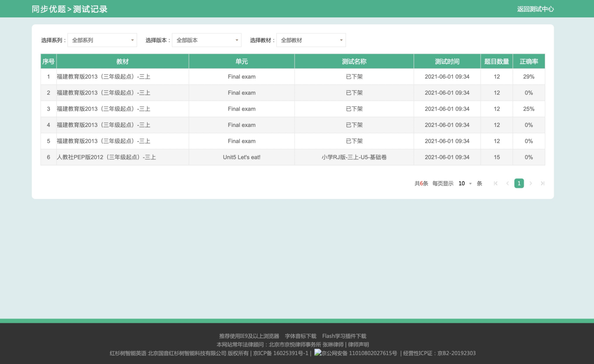
Task: Change rows per page dropdown showing 10
Action: pos(465,184)
